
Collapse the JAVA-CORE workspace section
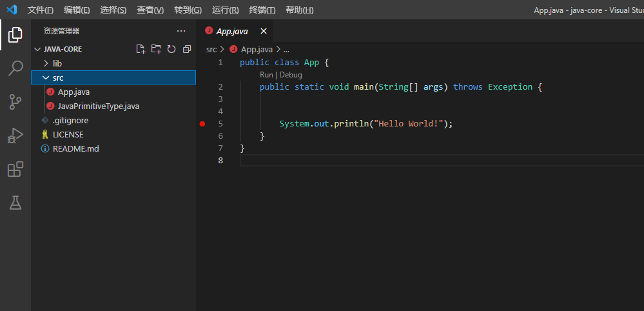point(37,49)
